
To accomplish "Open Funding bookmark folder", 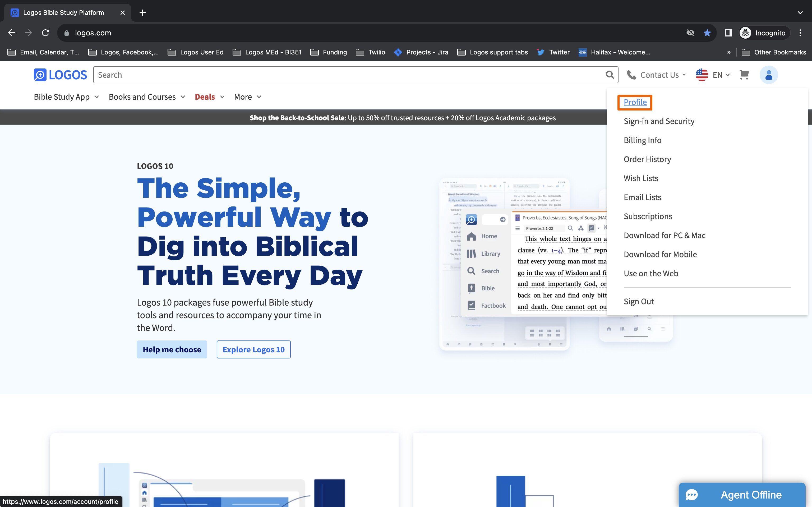I will pyautogui.click(x=329, y=52).
